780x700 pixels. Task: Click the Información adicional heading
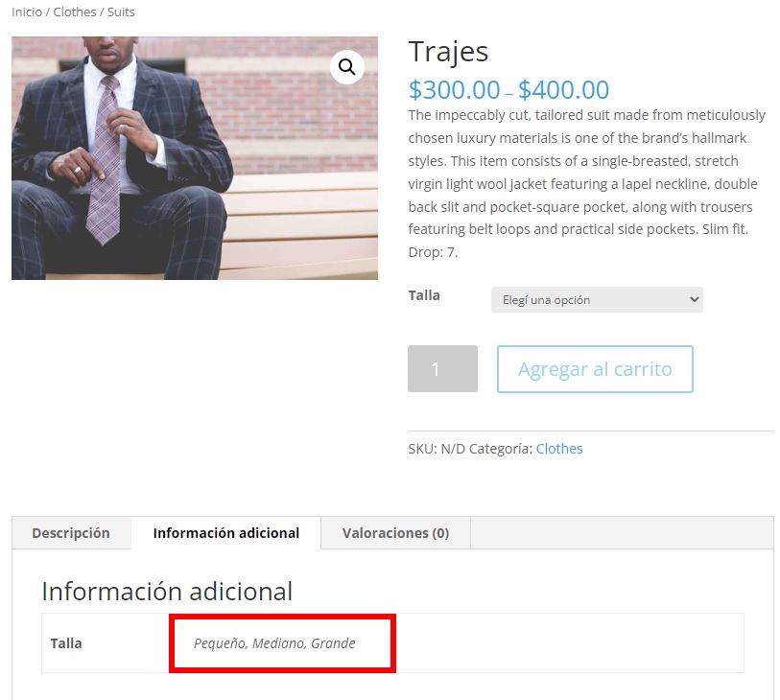coord(167,592)
